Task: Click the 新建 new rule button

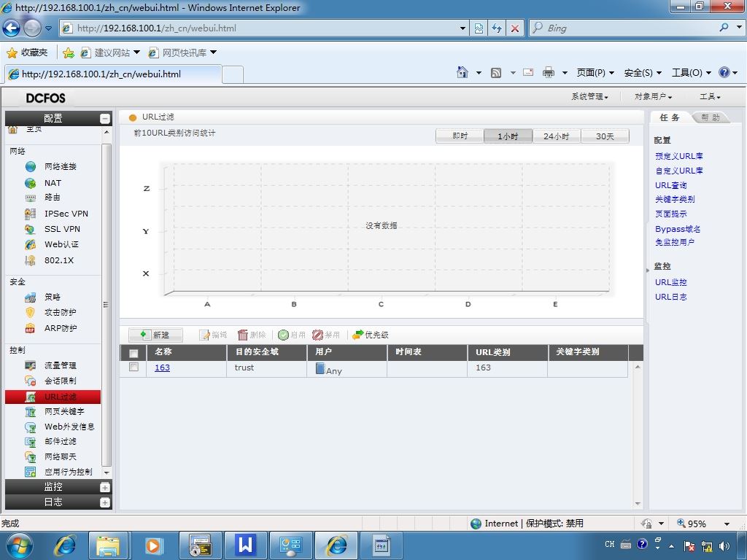Action: [156, 335]
